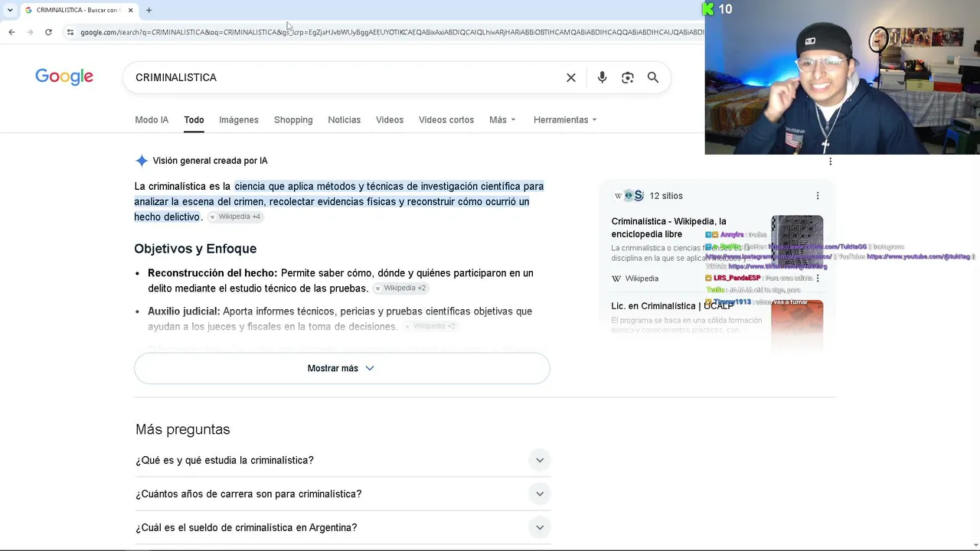Click the Wikipedia article thumbnail image
The image size is (980, 551).
[797, 241]
